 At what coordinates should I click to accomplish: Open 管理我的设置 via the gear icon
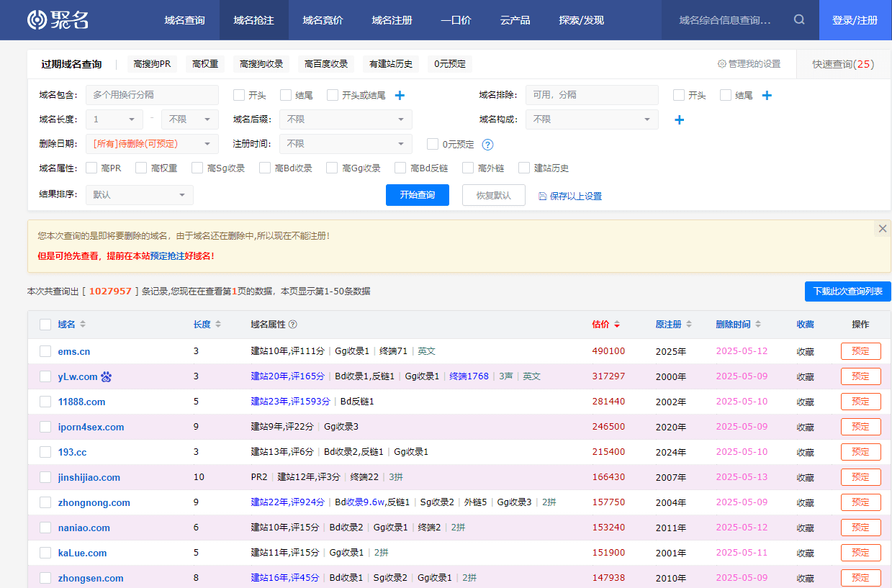pyautogui.click(x=721, y=63)
